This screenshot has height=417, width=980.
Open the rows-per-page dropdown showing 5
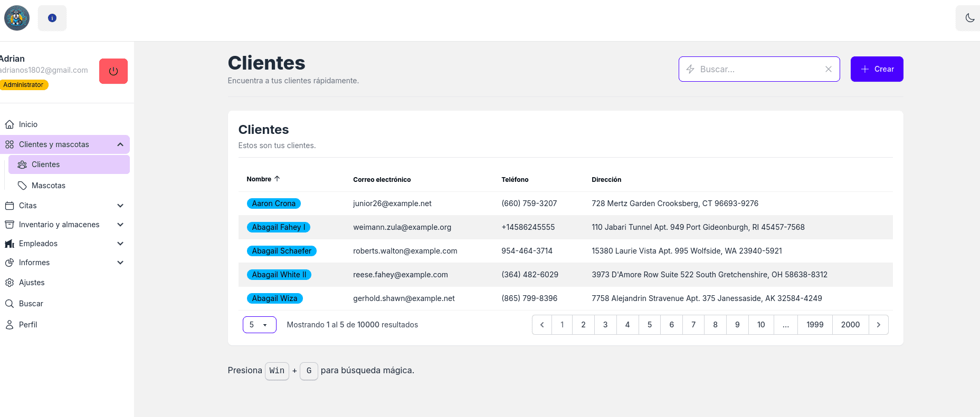point(260,325)
